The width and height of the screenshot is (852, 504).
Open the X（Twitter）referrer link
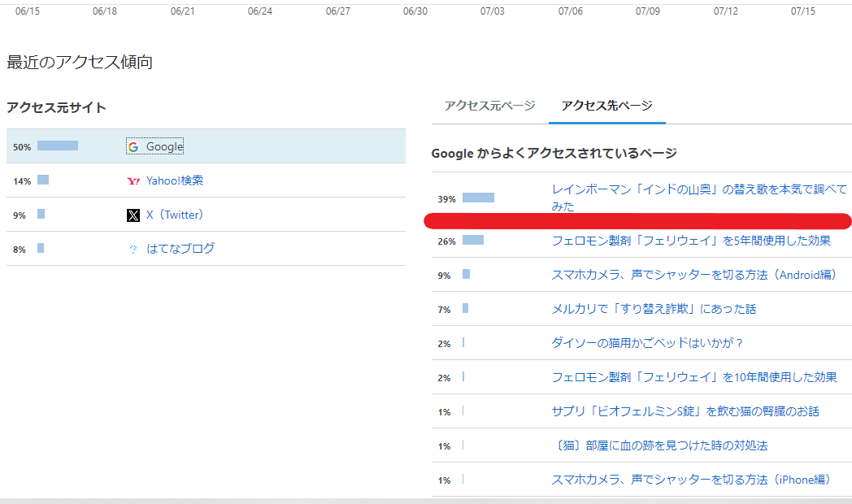(x=175, y=215)
